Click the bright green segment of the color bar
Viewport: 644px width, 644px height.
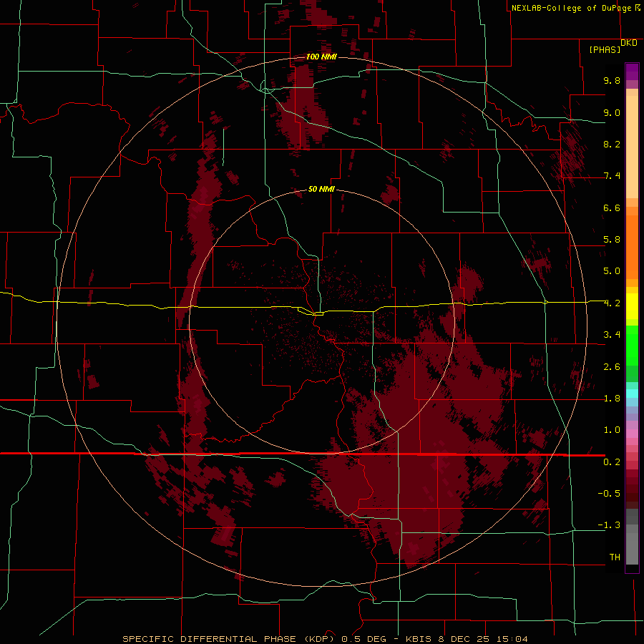tap(632, 345)
